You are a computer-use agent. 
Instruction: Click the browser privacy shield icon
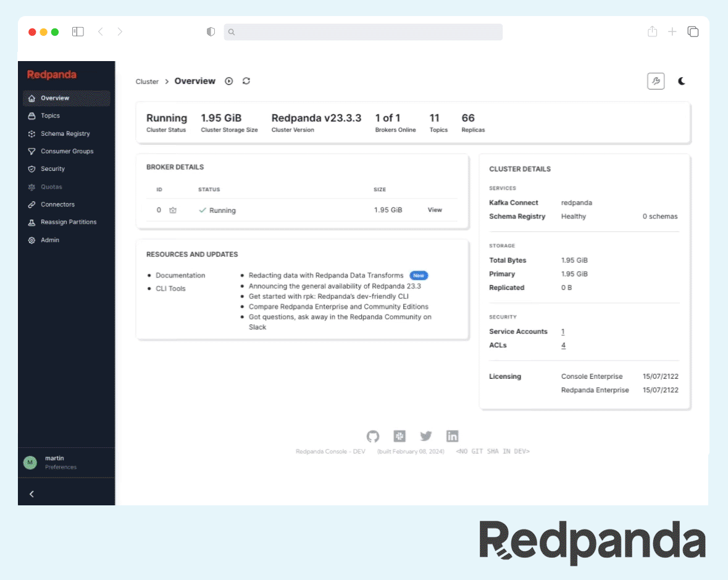coord(211,32)
